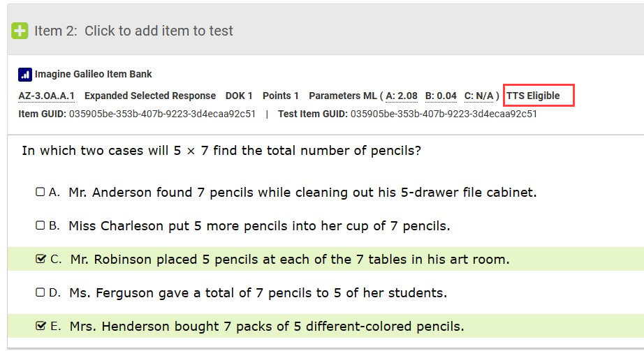
Task: Check answer option A checkbox
Action: pos(41,192)
